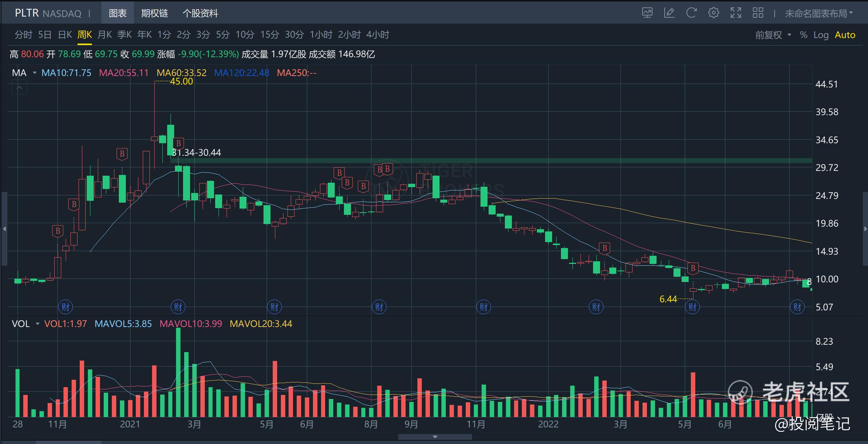
Task: Open chart settings gear icon
Action: point(713,13)
